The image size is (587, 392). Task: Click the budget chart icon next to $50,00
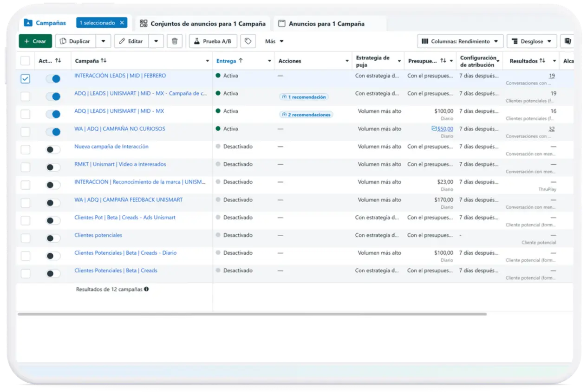coord(434,129)
